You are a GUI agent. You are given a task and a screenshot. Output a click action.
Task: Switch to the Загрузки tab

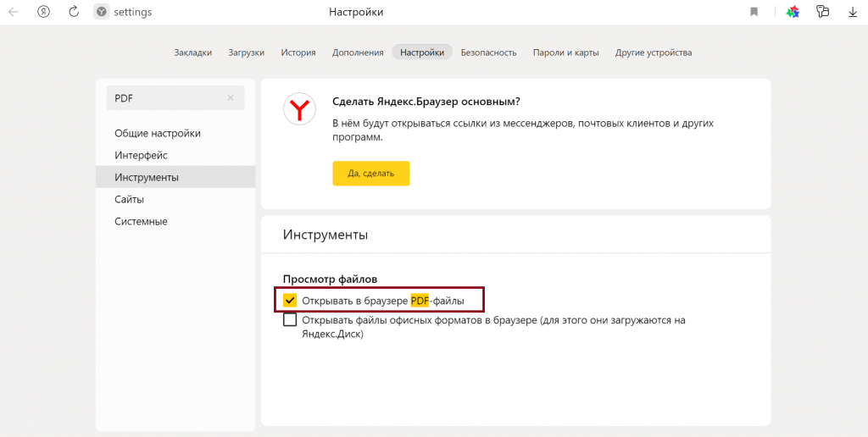[247, 53]
